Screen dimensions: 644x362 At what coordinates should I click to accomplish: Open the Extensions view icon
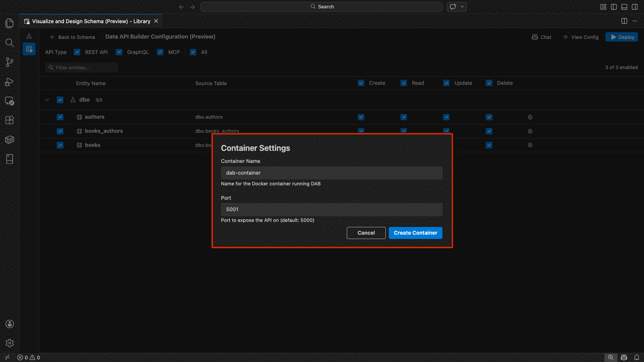point(9,120)
